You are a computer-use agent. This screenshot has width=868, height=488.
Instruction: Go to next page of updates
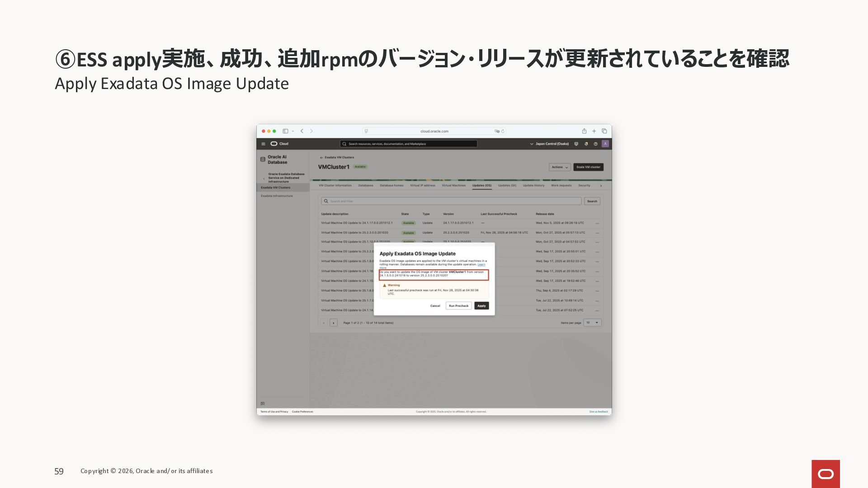[334, 323]
